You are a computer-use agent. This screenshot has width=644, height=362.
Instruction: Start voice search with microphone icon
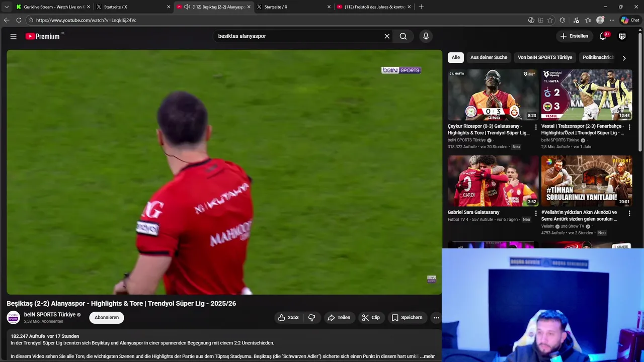tap(426, 36)
